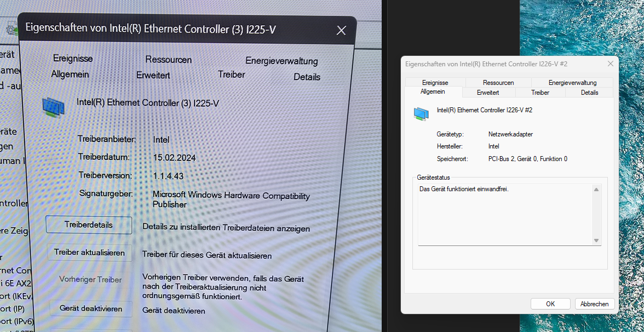
Task: Click Vorheriger Treiber button
Action: pos(90,279)
